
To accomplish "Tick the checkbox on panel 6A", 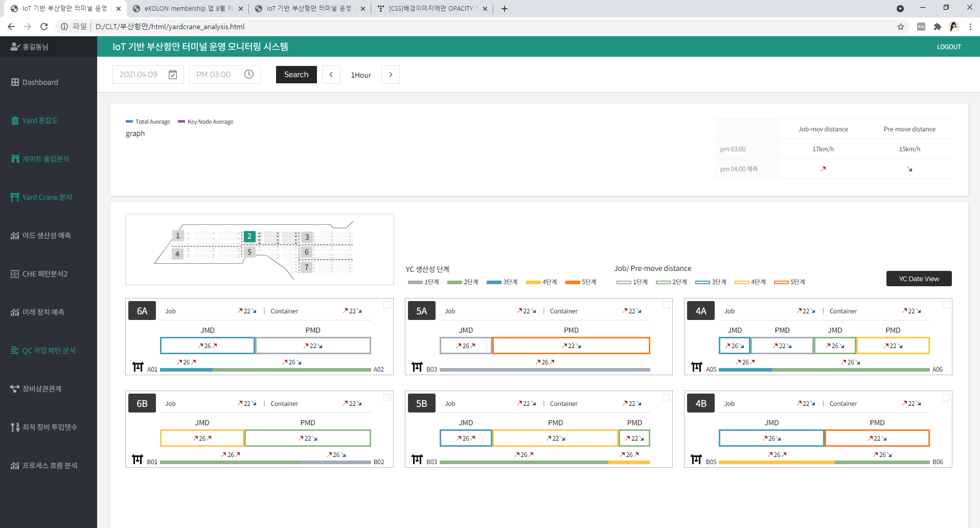I will [x=387, y=305].
